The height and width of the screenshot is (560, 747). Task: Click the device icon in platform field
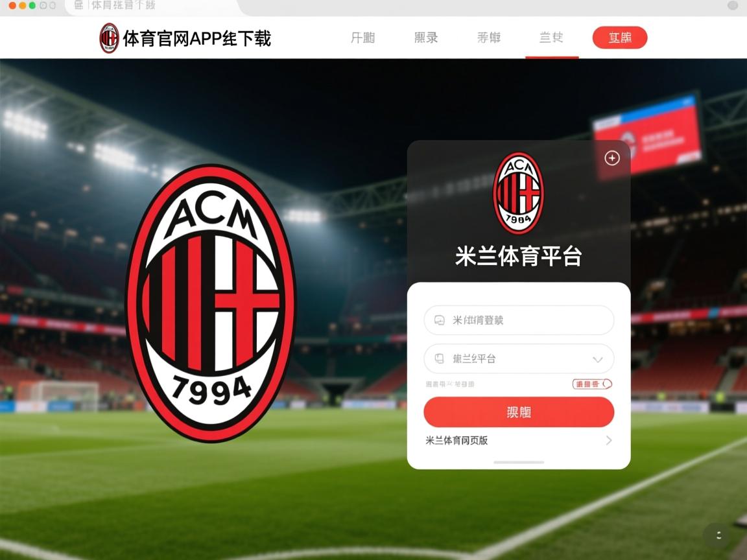(x=439, y=358)
